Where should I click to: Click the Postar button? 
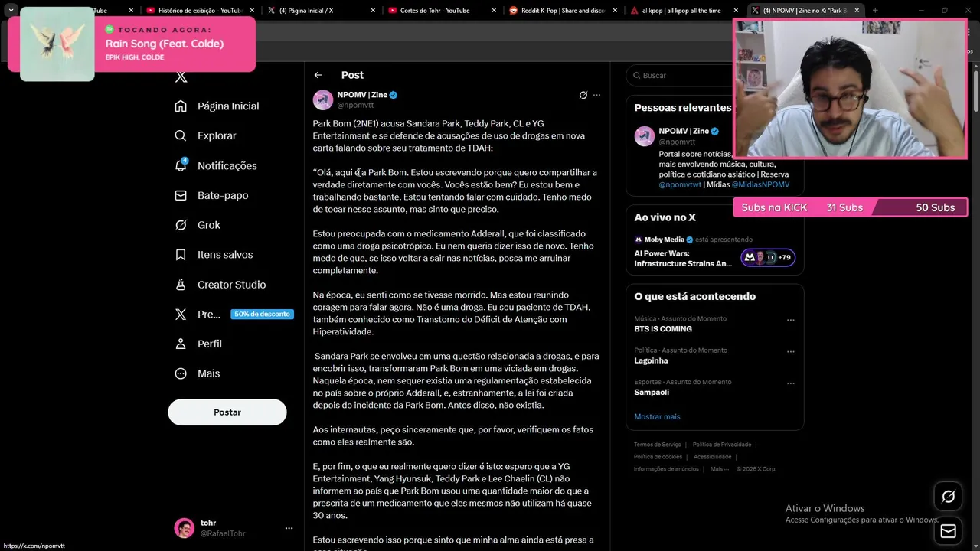click(227, 412)
